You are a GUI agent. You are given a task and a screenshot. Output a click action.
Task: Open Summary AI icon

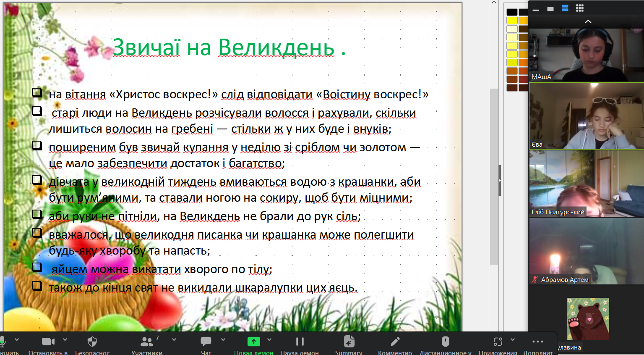(x=349, y=342)
